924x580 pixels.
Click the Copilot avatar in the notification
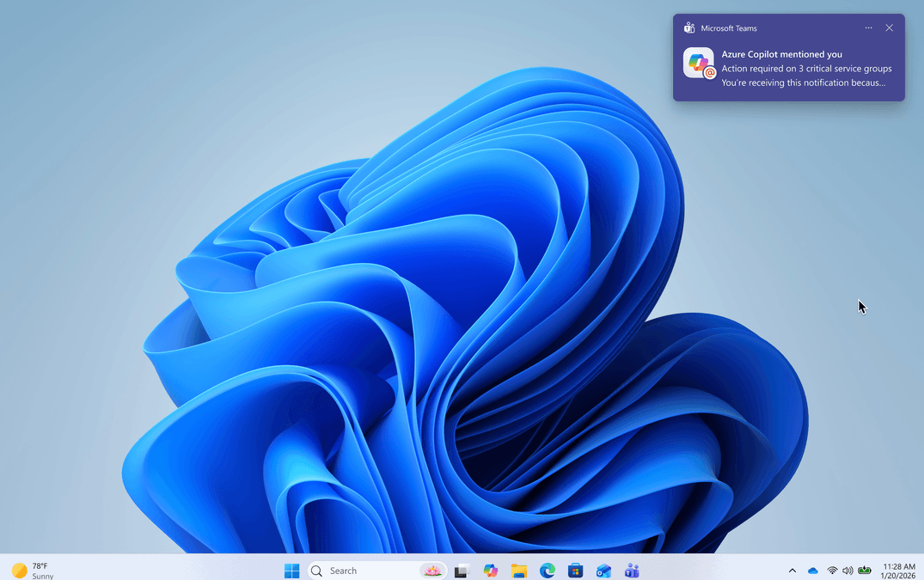(x=698, y=63)
